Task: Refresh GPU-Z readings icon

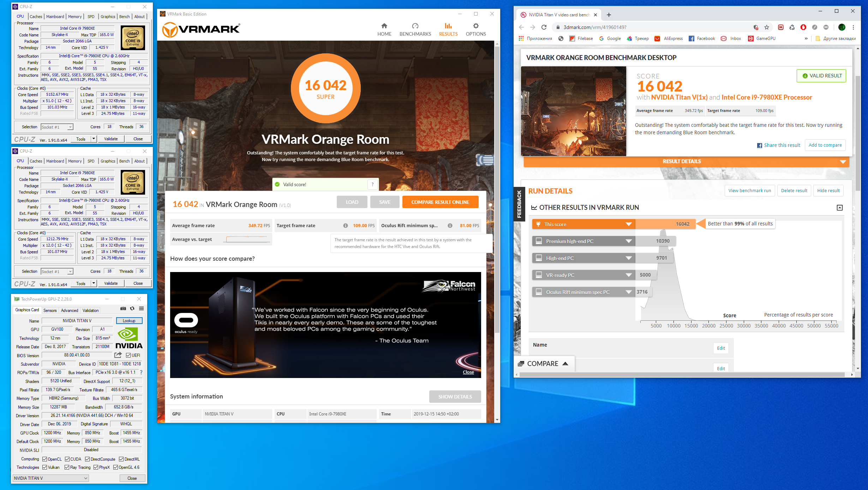Action: 132,308
